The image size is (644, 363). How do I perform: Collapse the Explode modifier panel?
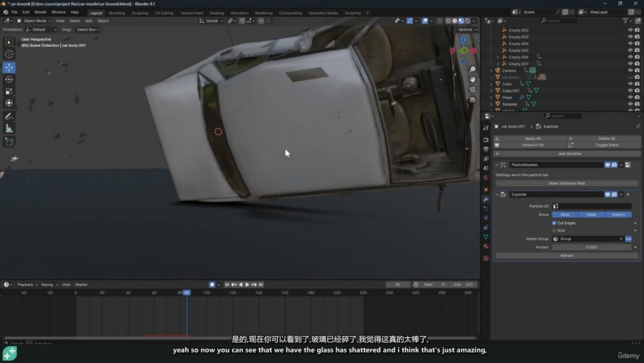[497, 195]
